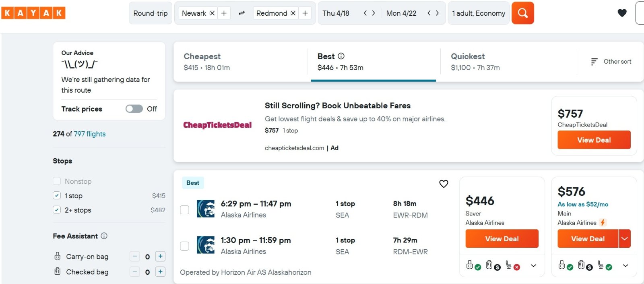Click the info icon next to Best
The width and height of the screenshot is (644, 284).
[341, 56]
